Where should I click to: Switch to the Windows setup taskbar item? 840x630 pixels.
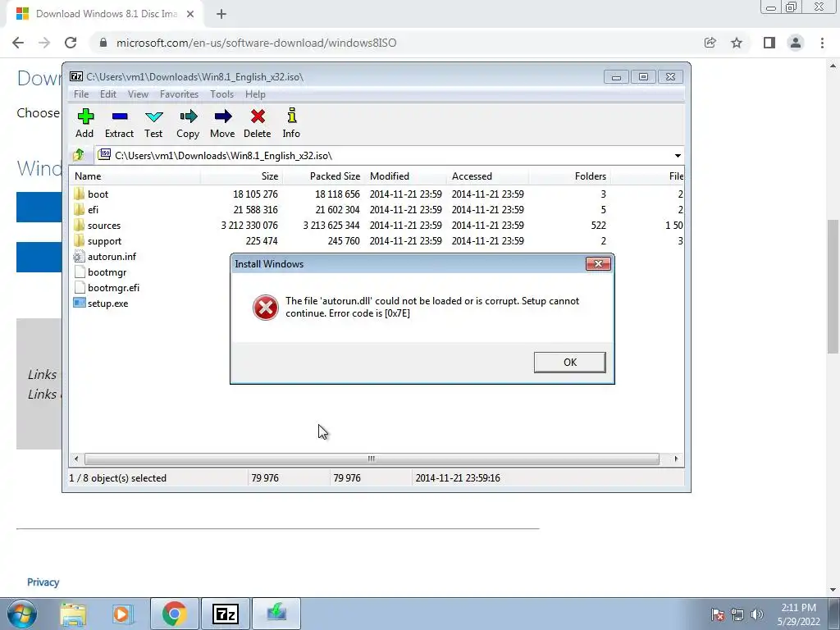(x=276, y=614)
